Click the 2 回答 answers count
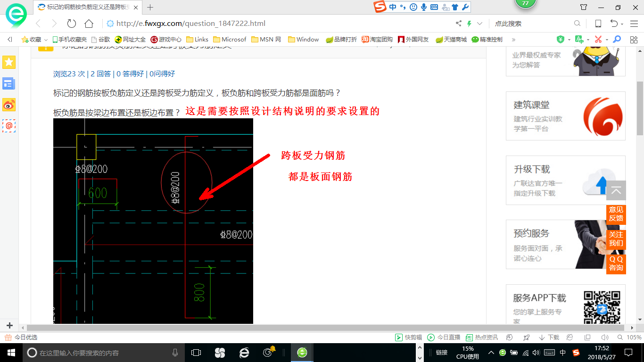Image resolution: width=644 pixels, height=362 pixels. click(x=101, y=74)
